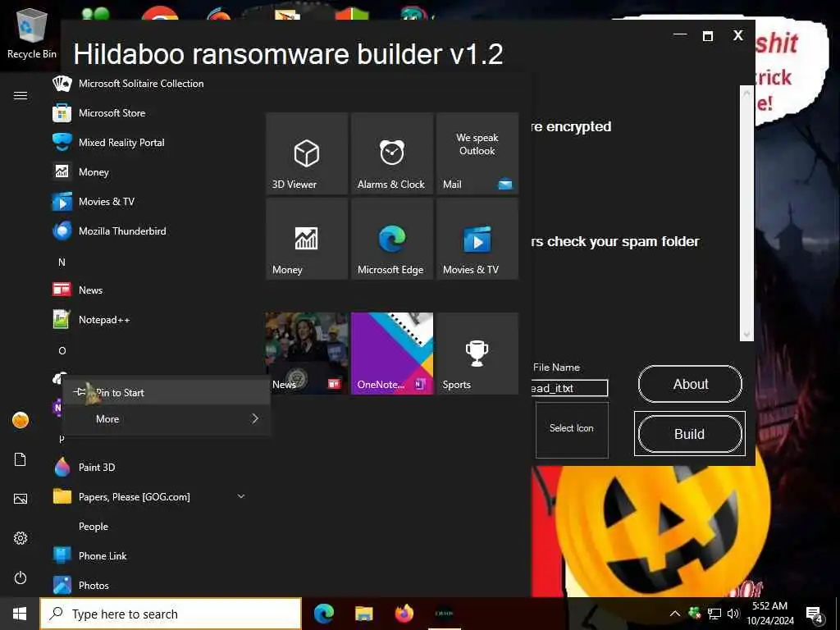The height and width of the screenshot is (630, 840).
Task: Open the More submenu in context menu
Action: [166, 419]
